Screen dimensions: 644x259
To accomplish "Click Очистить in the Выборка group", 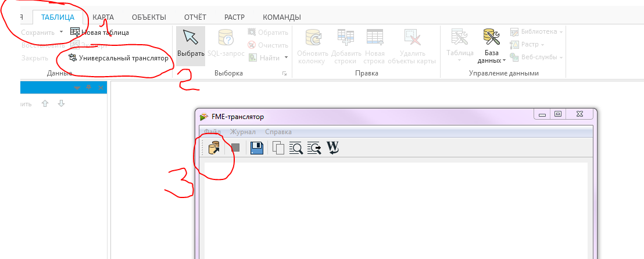I will [x=268, y=45].
